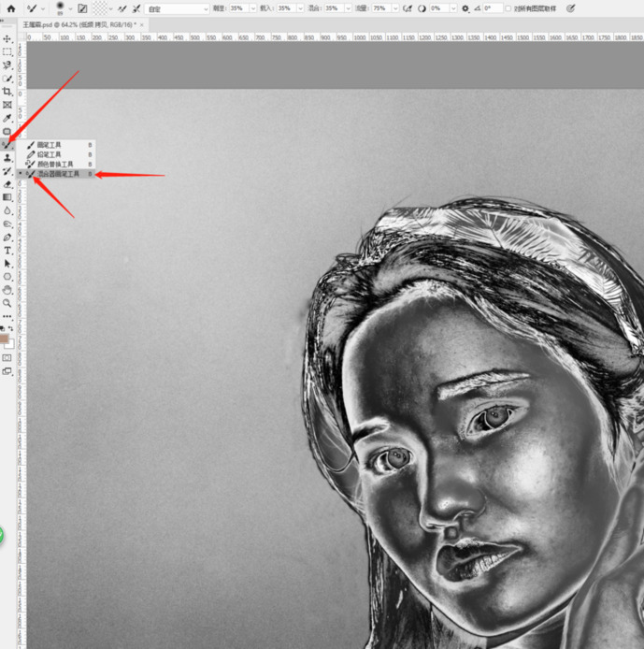
Task: Select the Rectangular Marquee tool
Action: point(7,51)
